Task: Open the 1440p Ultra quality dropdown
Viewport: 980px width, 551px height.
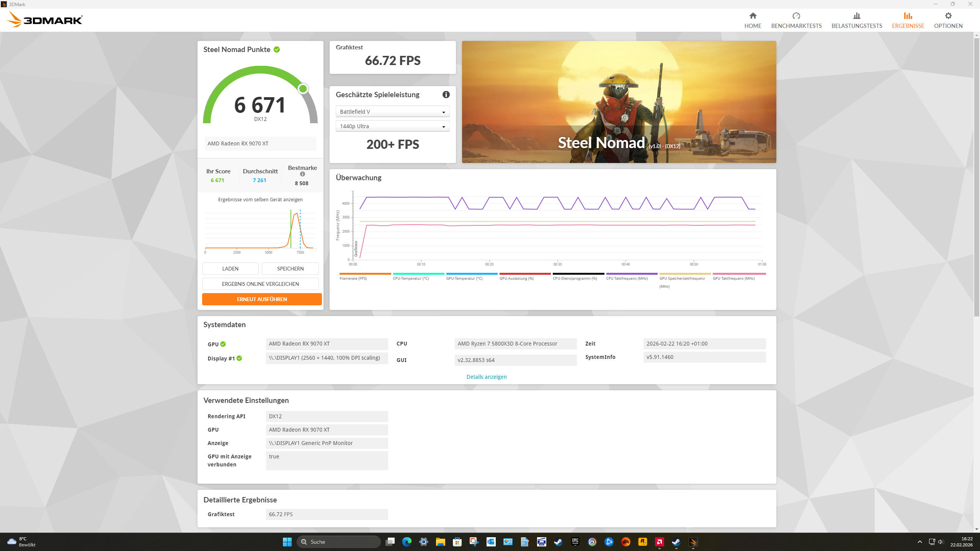Action: tap(392, 126)
